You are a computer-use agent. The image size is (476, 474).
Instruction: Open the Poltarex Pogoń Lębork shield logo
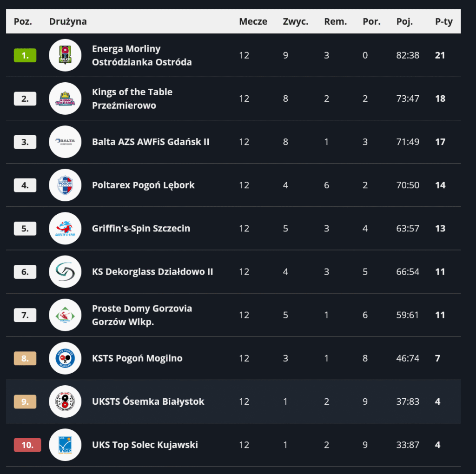pos(65,185)
